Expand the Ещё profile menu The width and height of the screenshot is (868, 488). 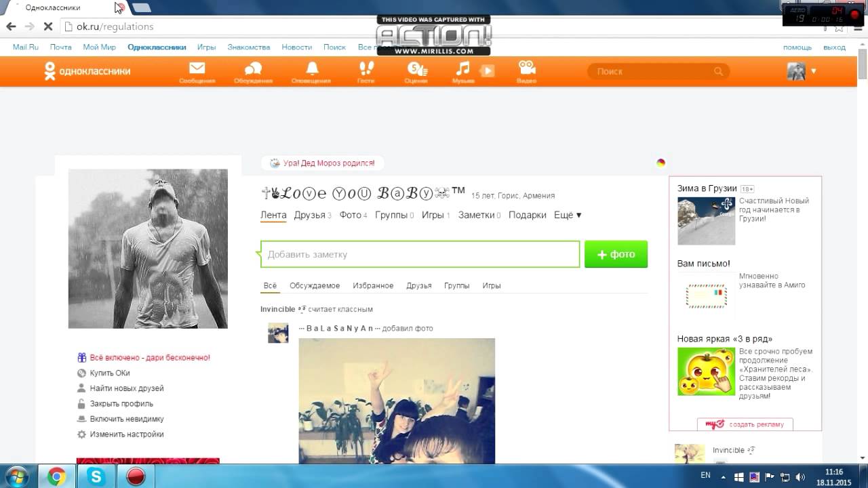(x=568, y=215)
